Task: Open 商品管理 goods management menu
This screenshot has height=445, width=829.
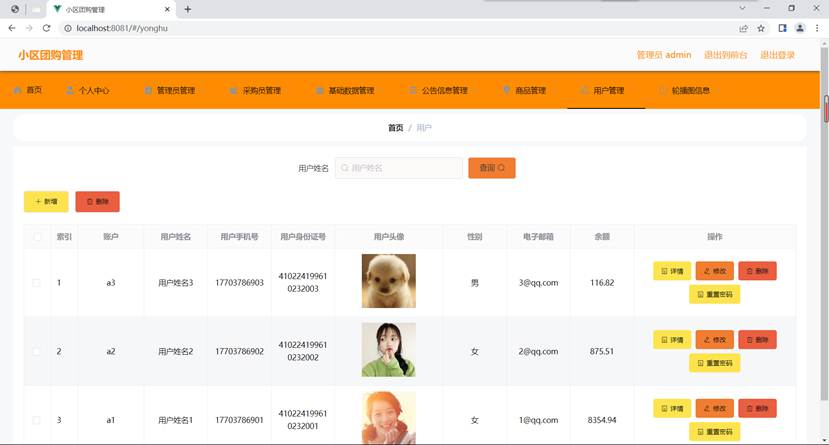Action: pos(524,90)
